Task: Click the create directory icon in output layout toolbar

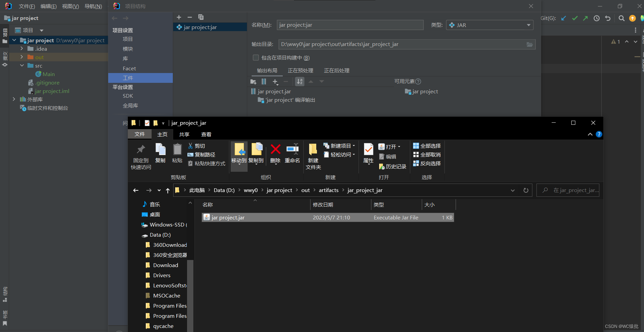Action: point(253,81)
